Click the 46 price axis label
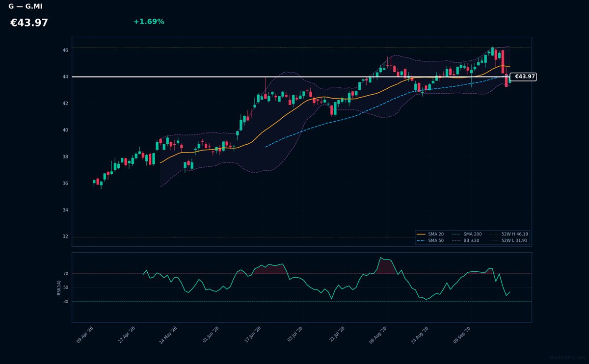 (x=65, y=50)
